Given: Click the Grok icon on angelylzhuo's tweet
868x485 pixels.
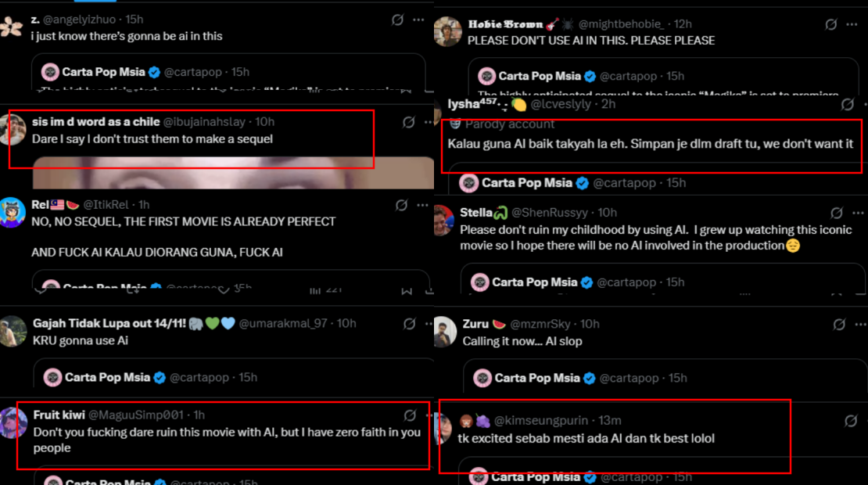Looking at the screenshot, I should 397,20.
